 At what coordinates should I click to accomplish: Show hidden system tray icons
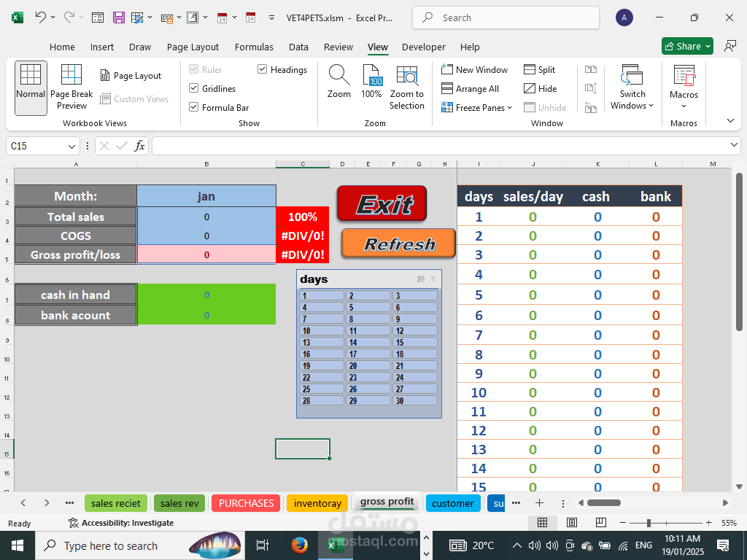point(516,545)
